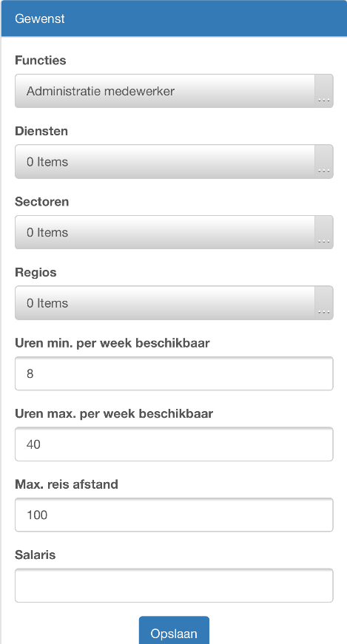This screenshot has height=644, width=347.
Task: Click the Uren max. field showing 40
Action: (175, 444)
